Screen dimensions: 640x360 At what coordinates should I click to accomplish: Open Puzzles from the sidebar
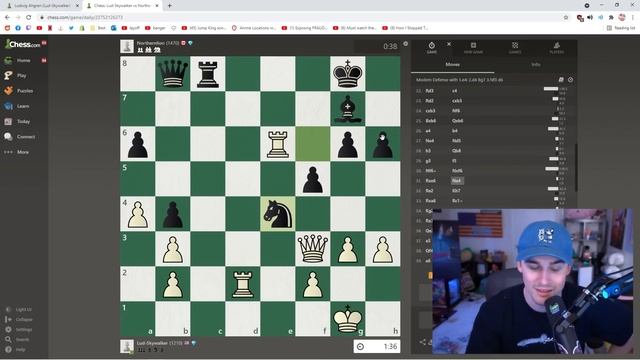[x=25, y=91]
